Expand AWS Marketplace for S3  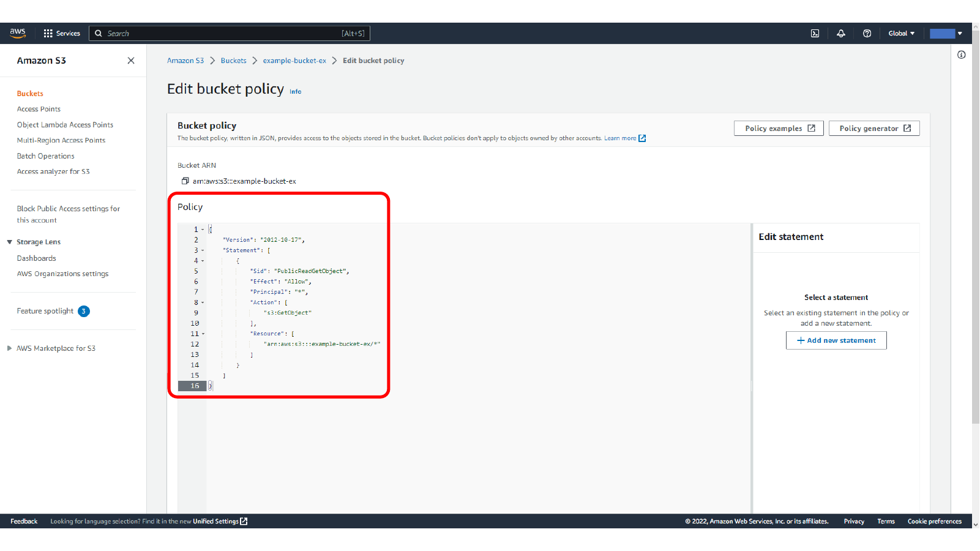tap(10, 348)
